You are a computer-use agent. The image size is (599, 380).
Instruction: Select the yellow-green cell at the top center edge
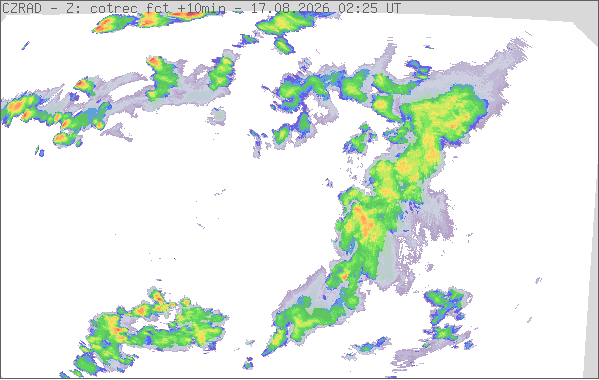click(x=285, y=24)
